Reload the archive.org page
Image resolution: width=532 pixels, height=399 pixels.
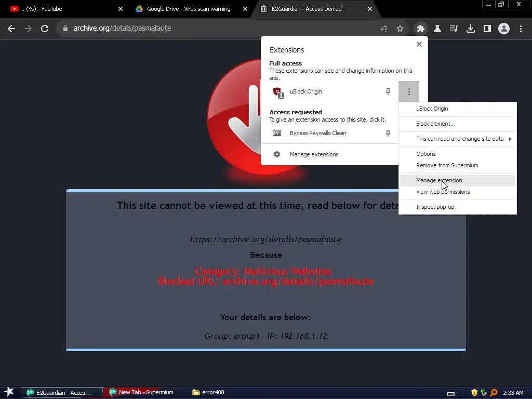[45, 29]
